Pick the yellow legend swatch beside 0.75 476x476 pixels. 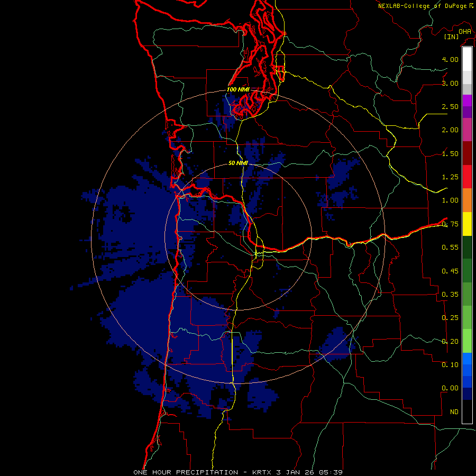(x=467, y=224)
